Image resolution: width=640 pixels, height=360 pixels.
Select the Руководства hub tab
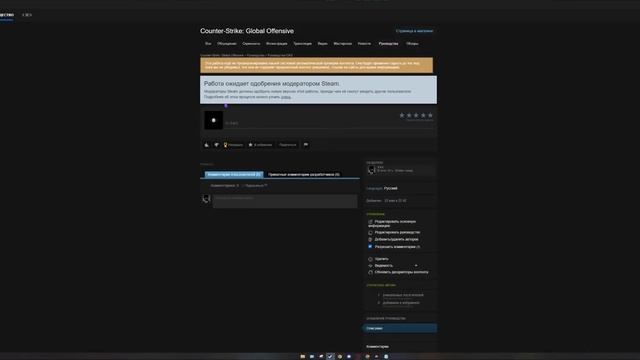(388, 44)
